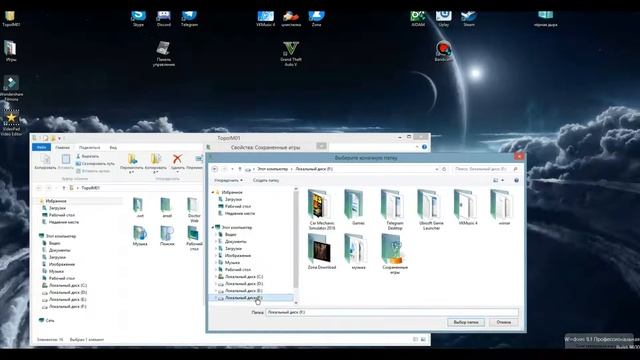Select the Zona Download folder

(322, 251)
